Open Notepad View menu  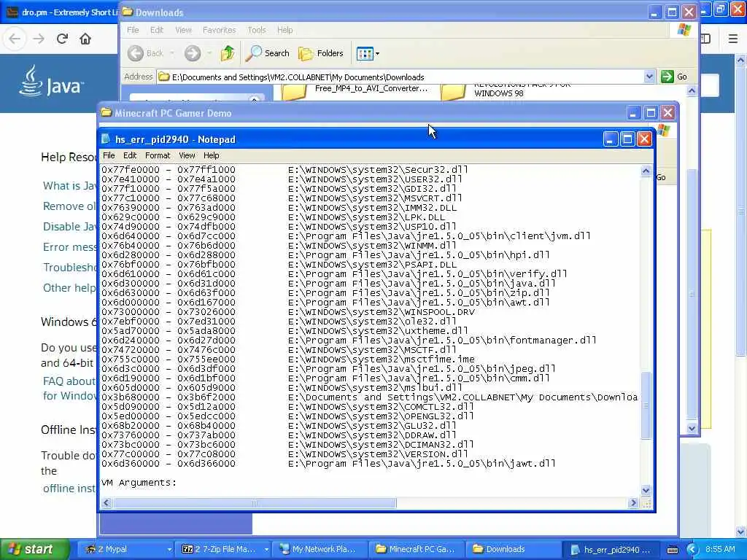[187, 155]
